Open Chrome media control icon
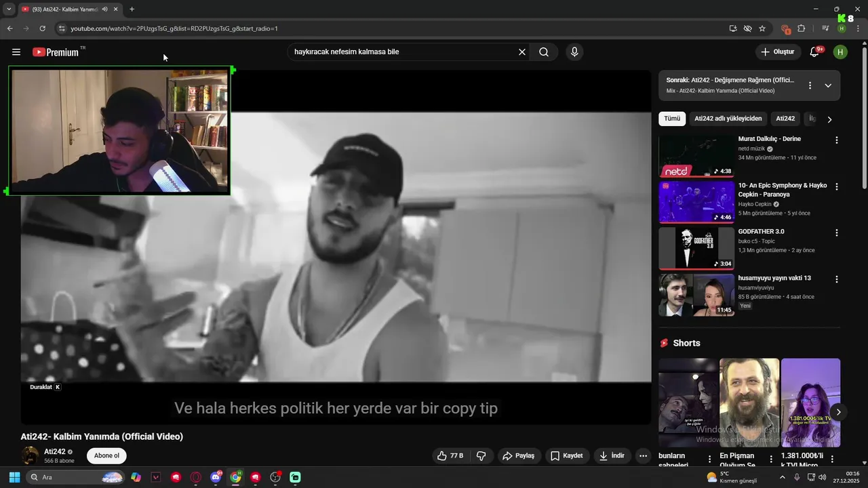This screenshot has height=488, width=868. point(825,28)
